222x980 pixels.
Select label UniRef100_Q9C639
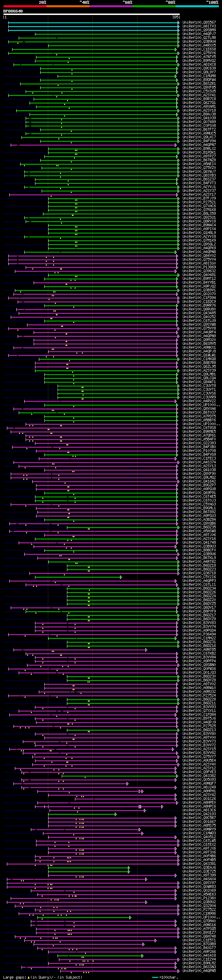pyautogui.click(x=199, y=68)
